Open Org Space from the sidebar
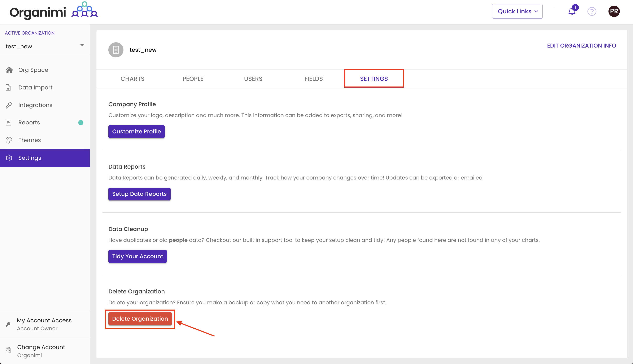Screen dimensions: 633x364 tap(33, 70)
